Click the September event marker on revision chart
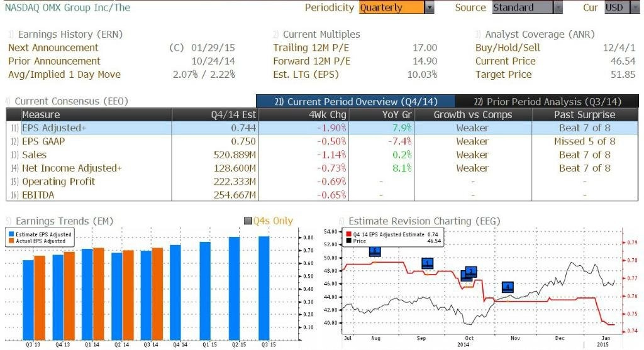 pos(428,263)
